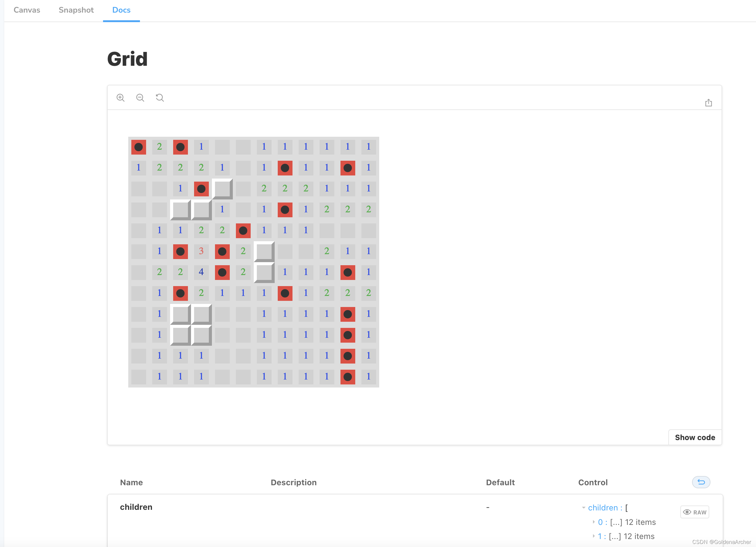Click the Show code button
This screenshot has height=547, width=756.
(x=695, y=437)
